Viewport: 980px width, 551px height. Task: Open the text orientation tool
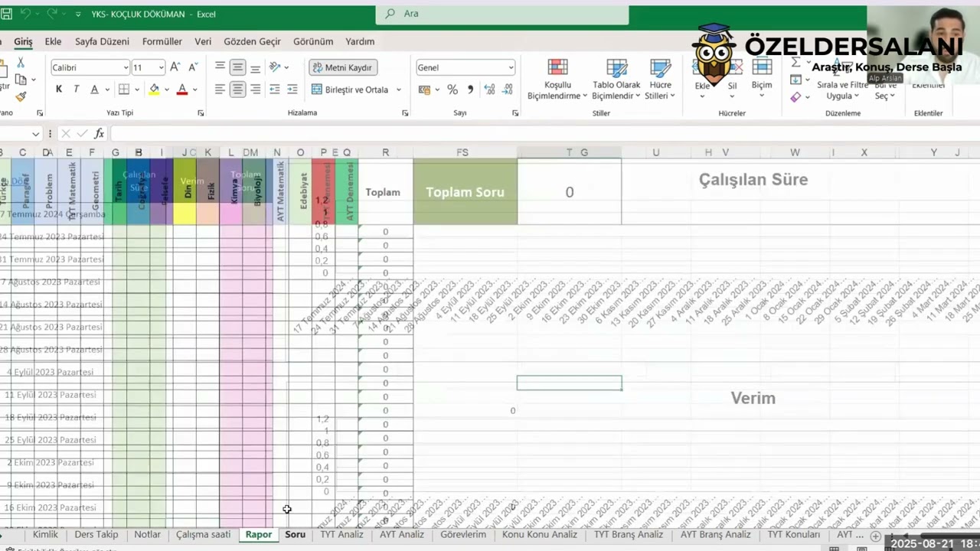click(x=276, y=67)
